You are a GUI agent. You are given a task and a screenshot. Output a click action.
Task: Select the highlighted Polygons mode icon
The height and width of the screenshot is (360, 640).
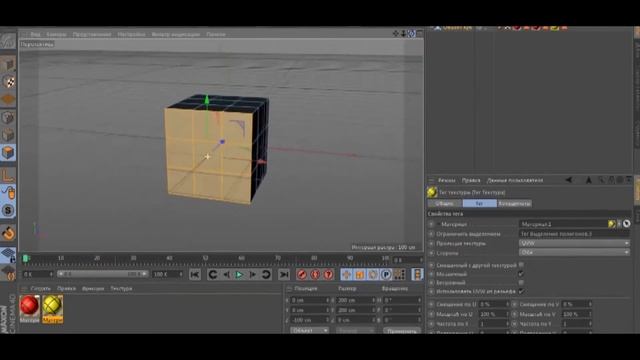pos(8,153)
